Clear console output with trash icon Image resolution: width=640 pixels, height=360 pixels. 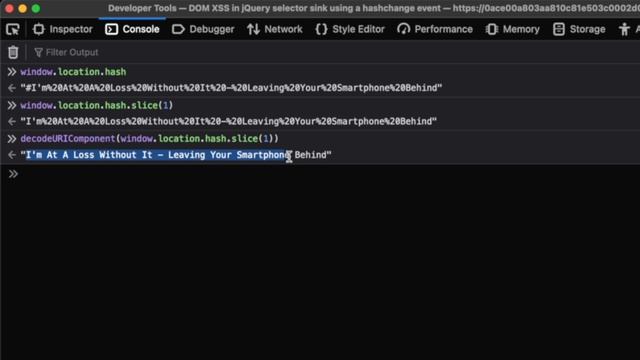(x=13, y=52)
